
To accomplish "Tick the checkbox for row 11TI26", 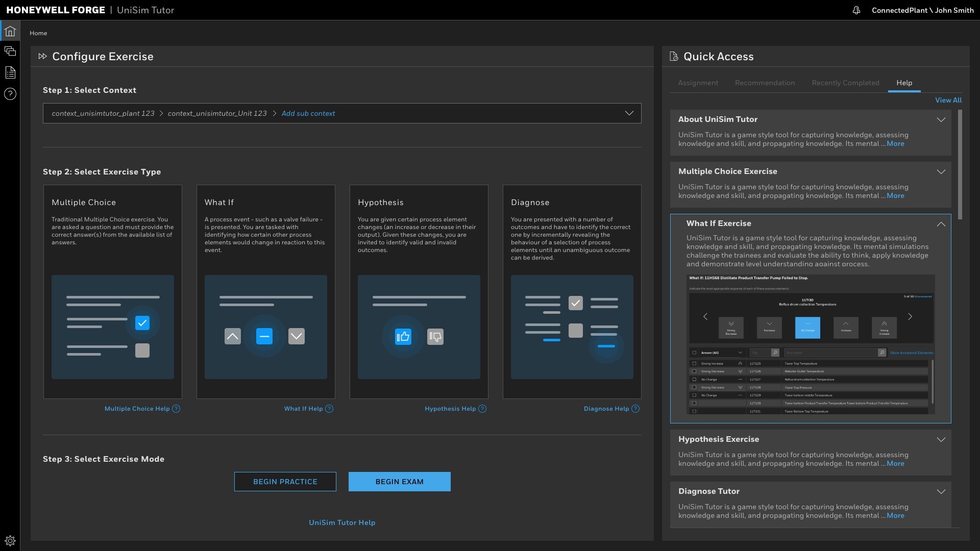I will coord(694,371).
